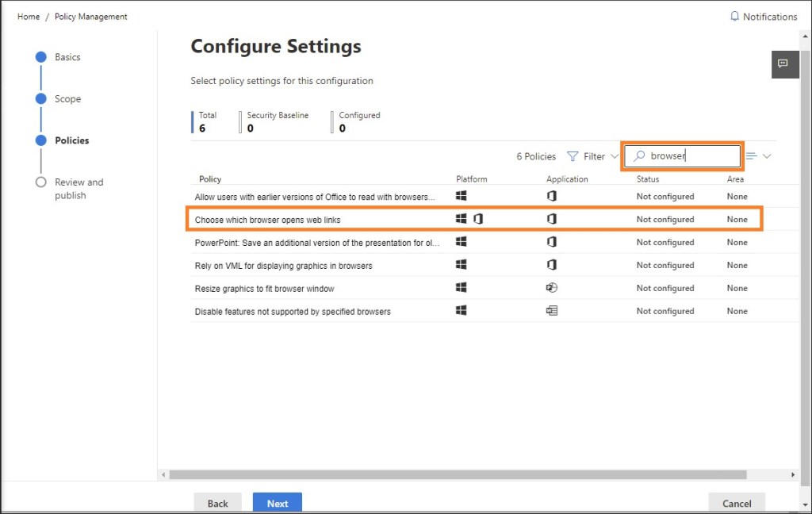Open 'Resize graphics to fit browser window' policy
Image resolution: width=812 pixels, height=514 pixels.
[x=264, y=288]
